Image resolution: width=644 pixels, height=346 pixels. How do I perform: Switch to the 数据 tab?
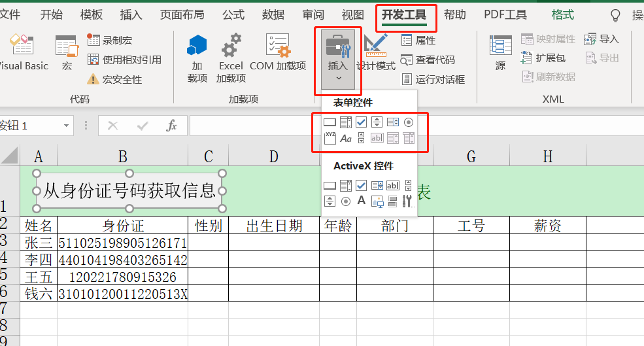(273, 15)
